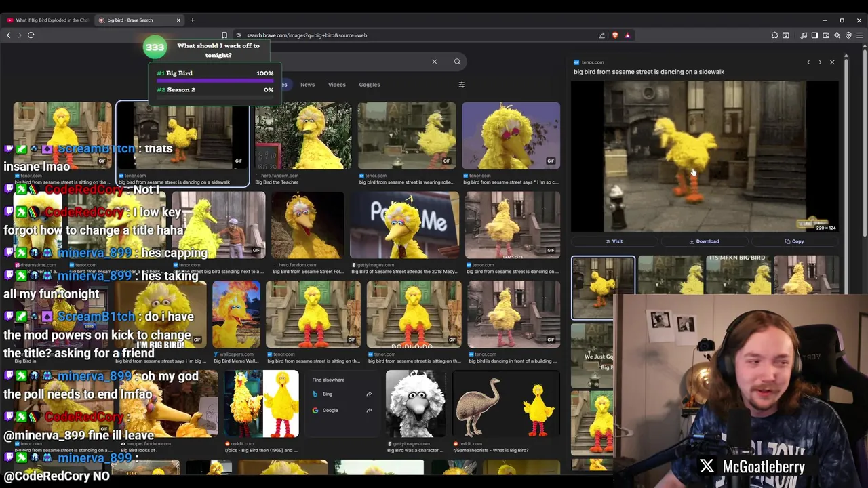This screenshot has height=488, width=868.
Task: Select the first highlighted related thumbnail in preview
Action: coord(603,287)
